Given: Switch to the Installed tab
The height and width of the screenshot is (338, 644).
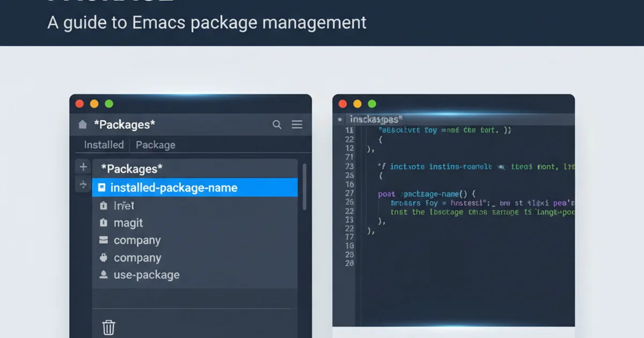Looking at the screenshot, I should tap(104, 145).
